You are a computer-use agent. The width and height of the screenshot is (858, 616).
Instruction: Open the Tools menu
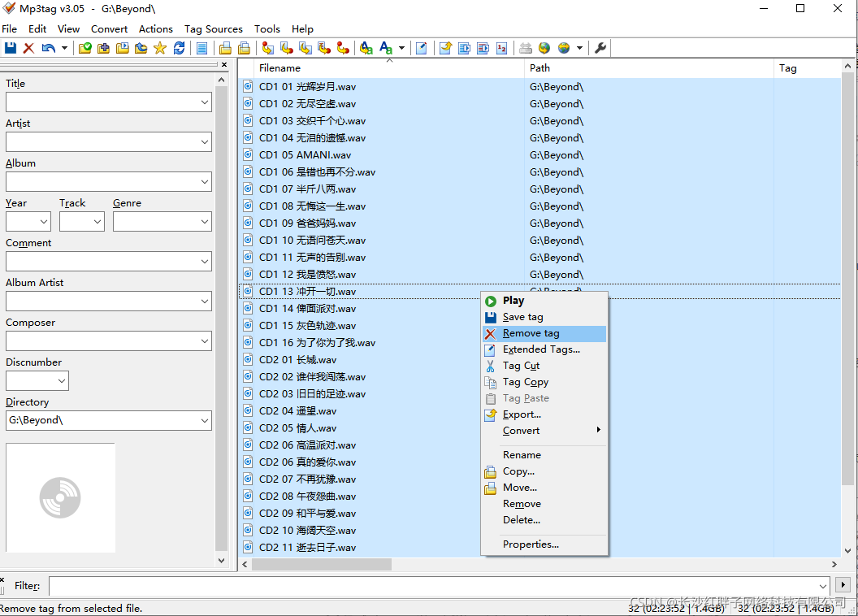[x=267, y=29]
